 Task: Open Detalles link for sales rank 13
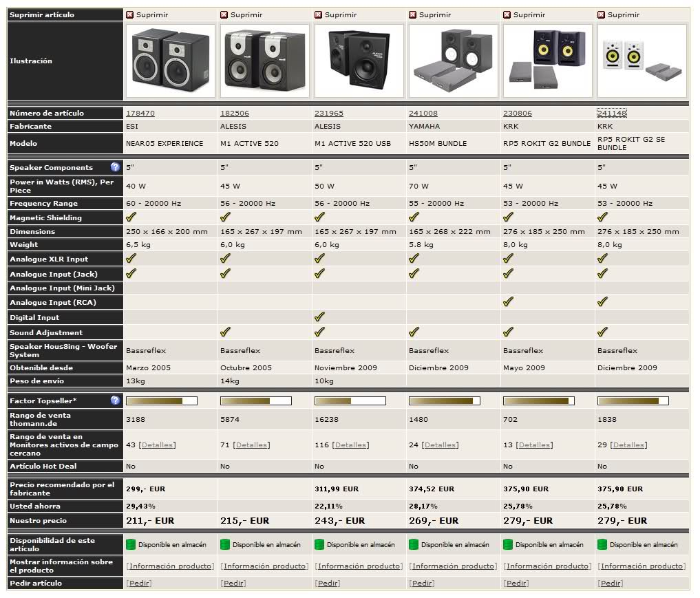click(x=534, y=445)
